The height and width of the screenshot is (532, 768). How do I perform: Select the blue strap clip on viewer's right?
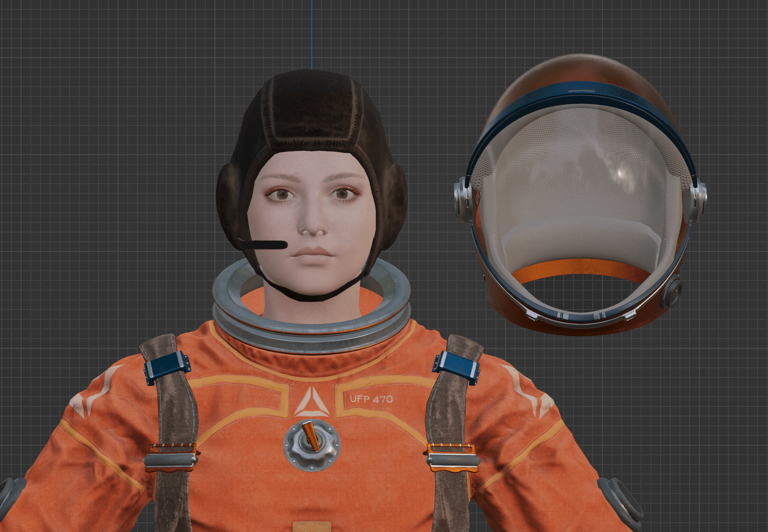point(456,367)
